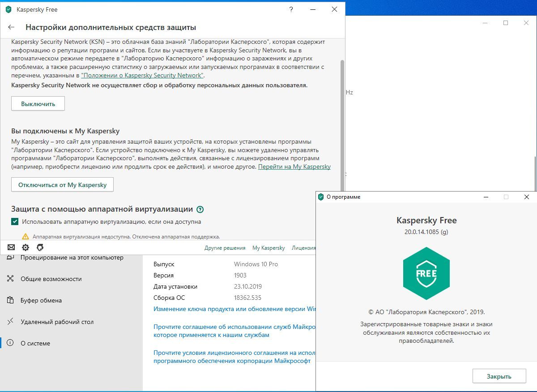Click Отключиться от My Kaspersky button
The width and height of the screenshot is (537, 392).
point(62,185)
